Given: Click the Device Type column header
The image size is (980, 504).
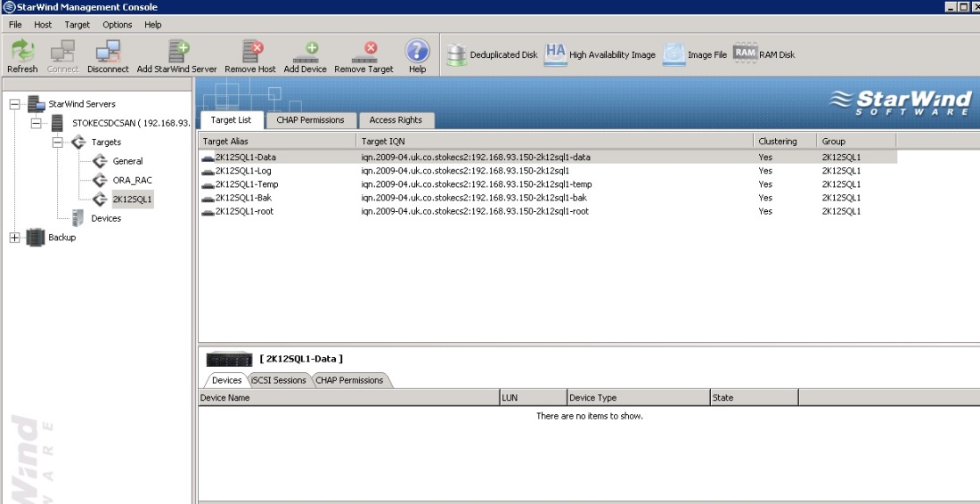Looking at the screenshot, I should click(x=638, y=397).
